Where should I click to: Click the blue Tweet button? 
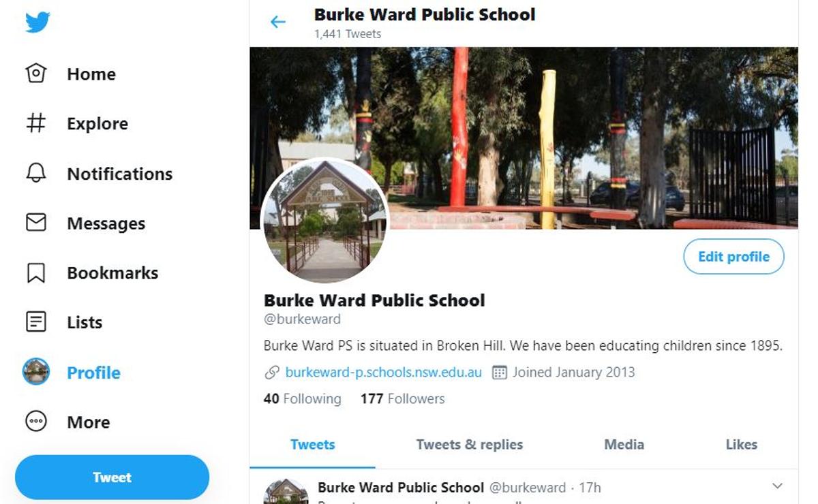click(x=112, y=477)
